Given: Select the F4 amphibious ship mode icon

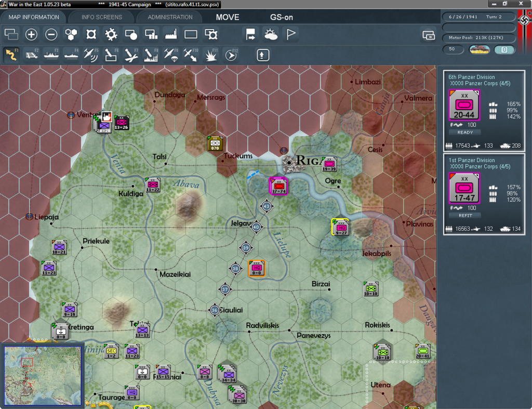Looking at the screenshot, I should (71, 55).
